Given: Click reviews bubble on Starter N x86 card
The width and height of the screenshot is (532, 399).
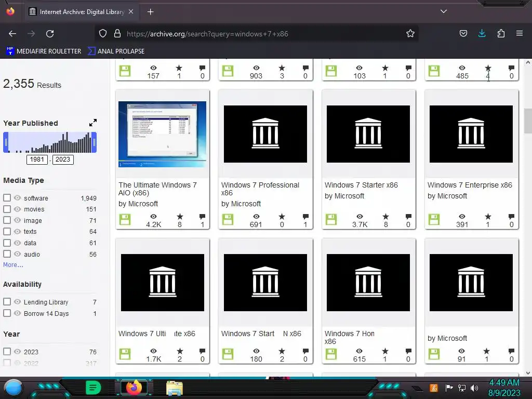Looking at the screenshot, I should pos(305,351).
